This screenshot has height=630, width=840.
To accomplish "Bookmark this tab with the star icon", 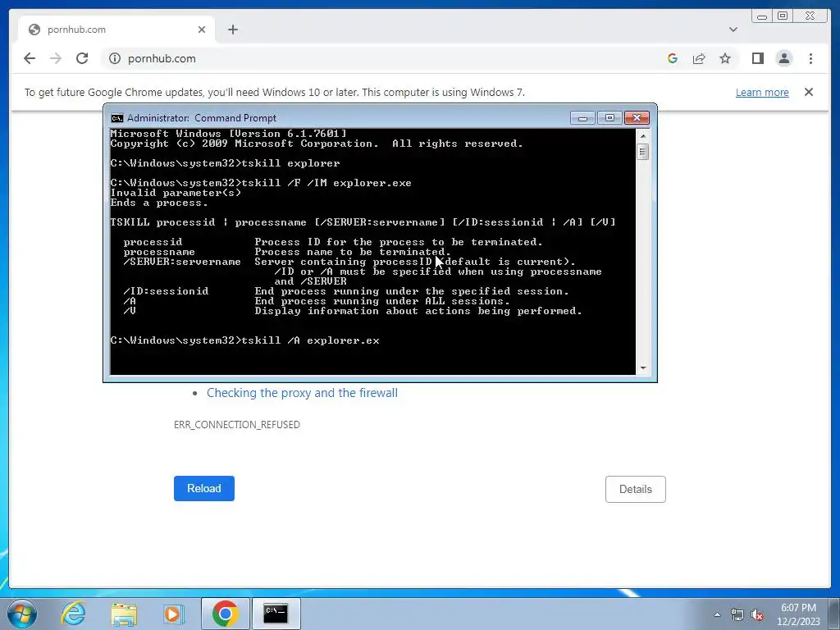I will coord(725,58).
